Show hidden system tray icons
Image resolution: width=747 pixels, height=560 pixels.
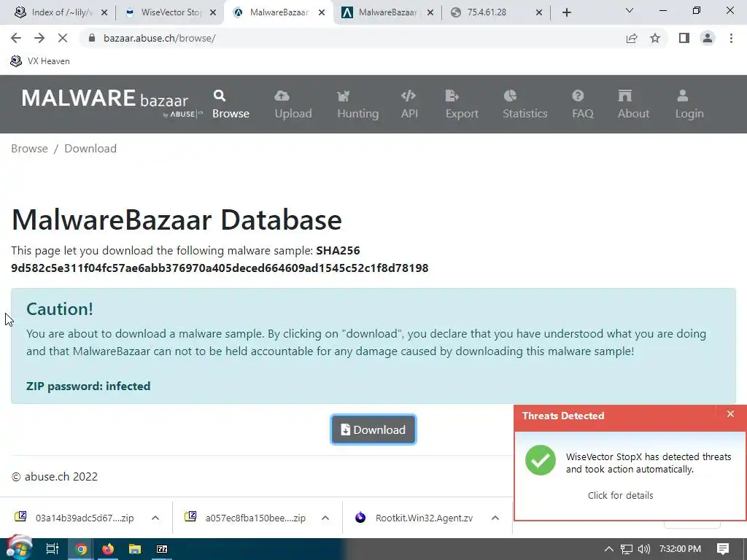[609, 549]
